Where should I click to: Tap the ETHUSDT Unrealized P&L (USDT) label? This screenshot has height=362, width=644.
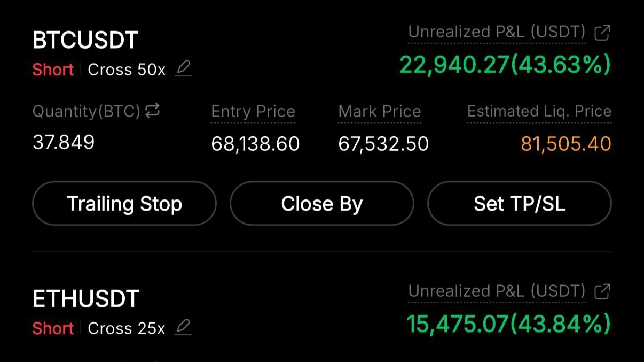(x=497, y=291)
